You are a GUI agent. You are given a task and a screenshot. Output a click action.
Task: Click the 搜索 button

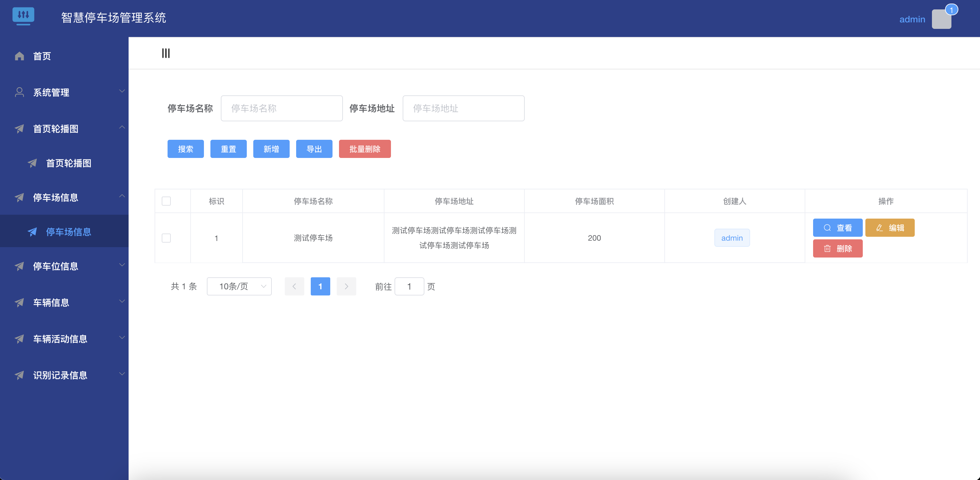185,149
